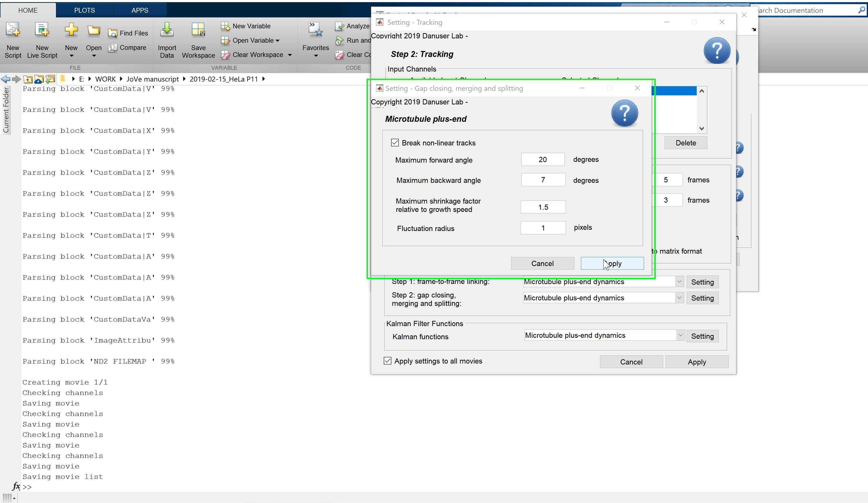Viewport: 868px width, 503px height.
Task: Expand the Kalman functions dropdown
Action: [x=680, y=335]
